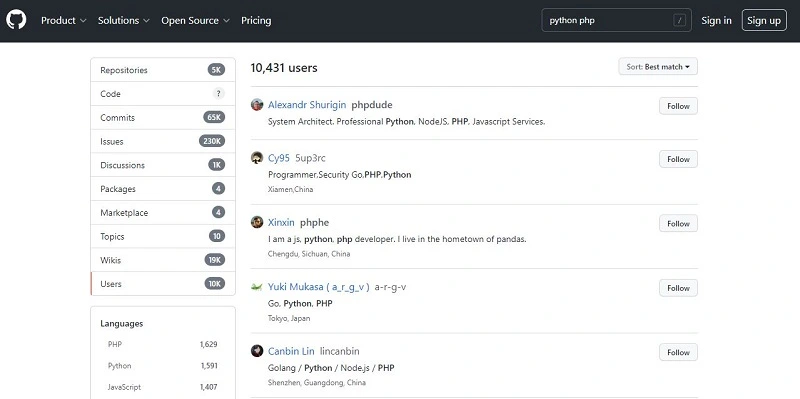Click the 10,431 users heading
This screenshot has height=399, width=800.
pyautogui.click(x=284, y=68)
